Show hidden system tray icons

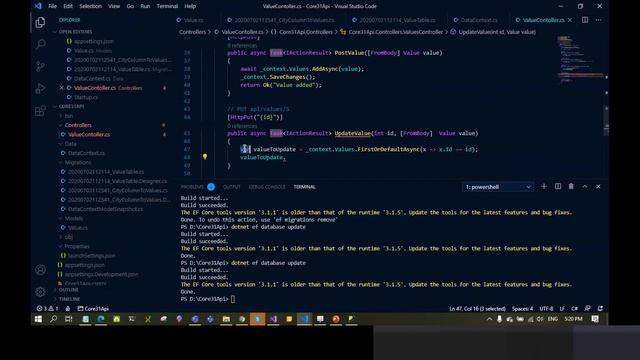tap(489, 319)
